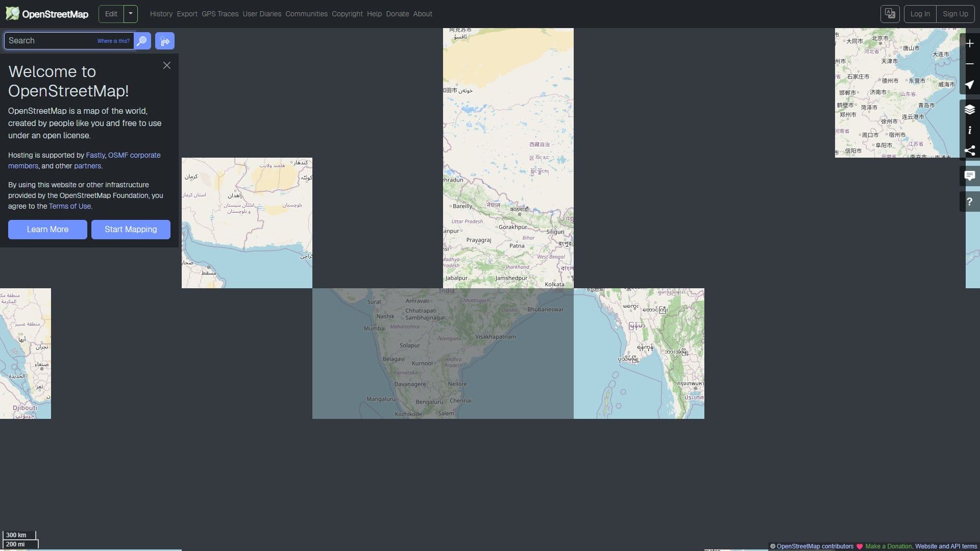
Task: Open the History menu item
Action: [x=161, y=14]
